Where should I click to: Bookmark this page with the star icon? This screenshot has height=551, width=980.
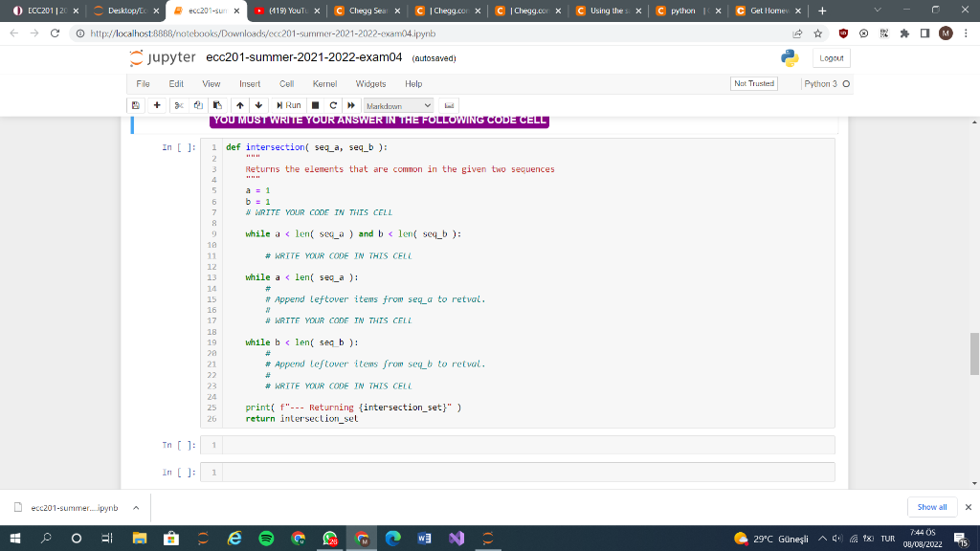(817, 33)
